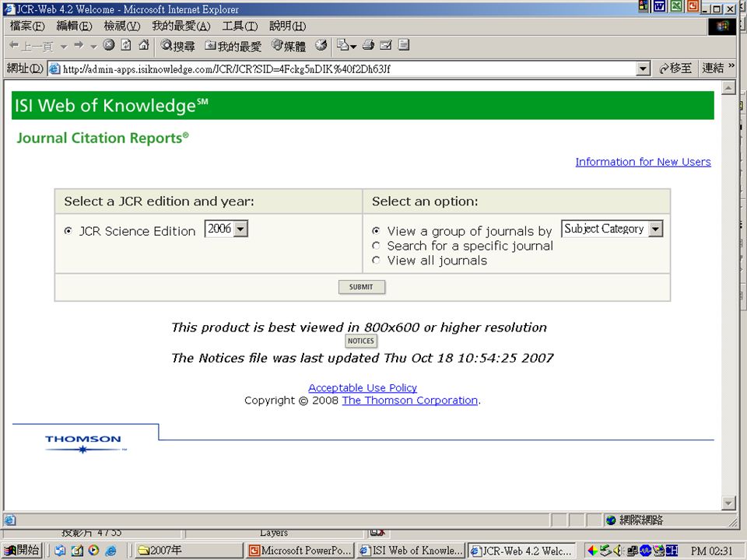Open the Media (媒體) toolbar button
747x560 pixels.
288,46
